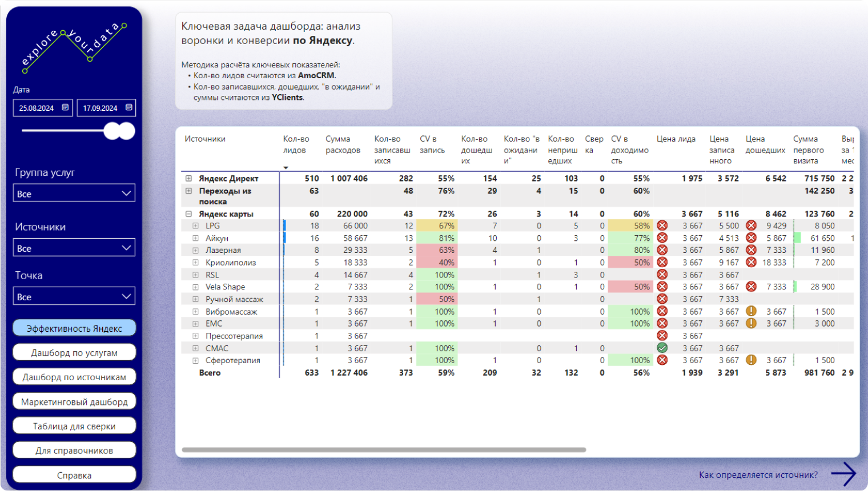868x491 pixels.
Task: Click the right handle of date slider
Action: (126, 131)
